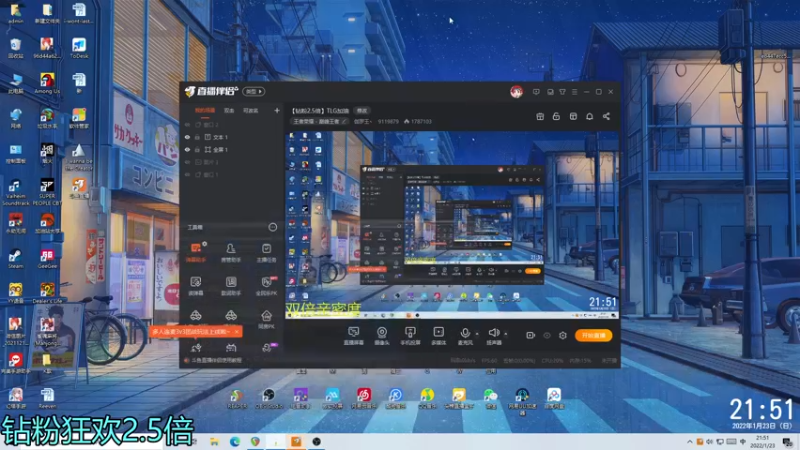This screenshot has height=450, width=800.
Task: Show the hidden 窗口 1 layer
Action: pos(187,174)
